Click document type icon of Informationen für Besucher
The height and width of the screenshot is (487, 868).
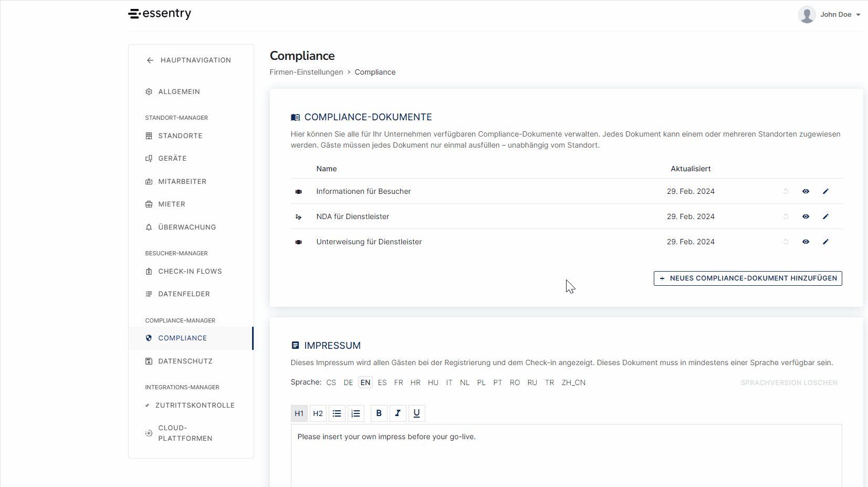click(298, 192)
